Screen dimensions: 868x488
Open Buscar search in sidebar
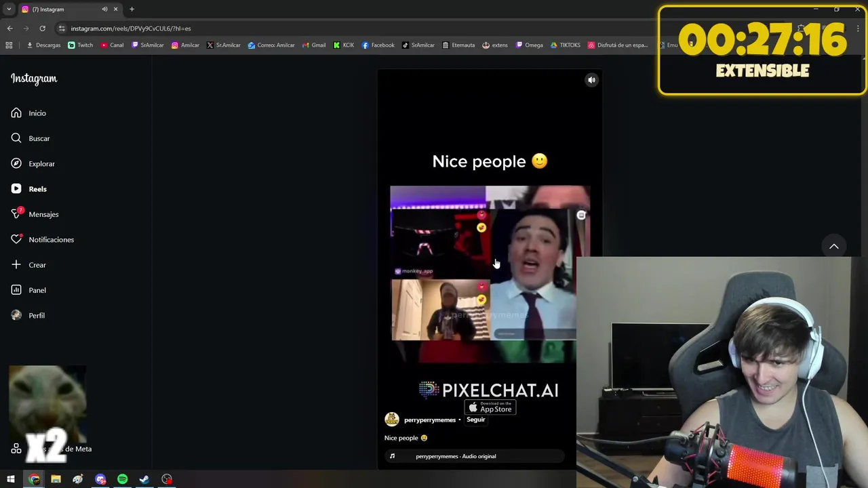click(x=31, y=138)
